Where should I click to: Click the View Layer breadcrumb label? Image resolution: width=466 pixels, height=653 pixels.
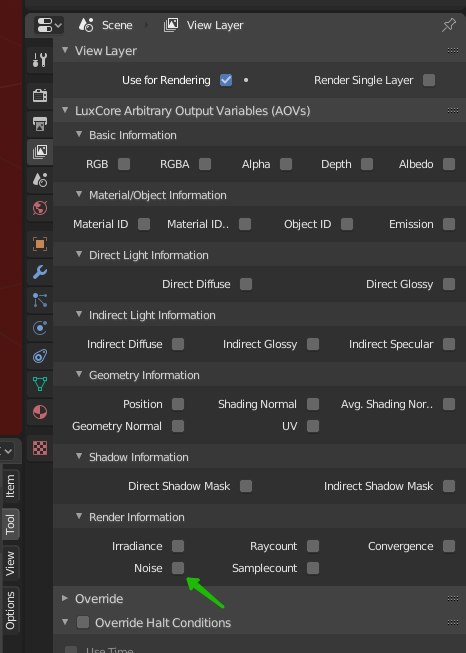[x=215, y=25]
